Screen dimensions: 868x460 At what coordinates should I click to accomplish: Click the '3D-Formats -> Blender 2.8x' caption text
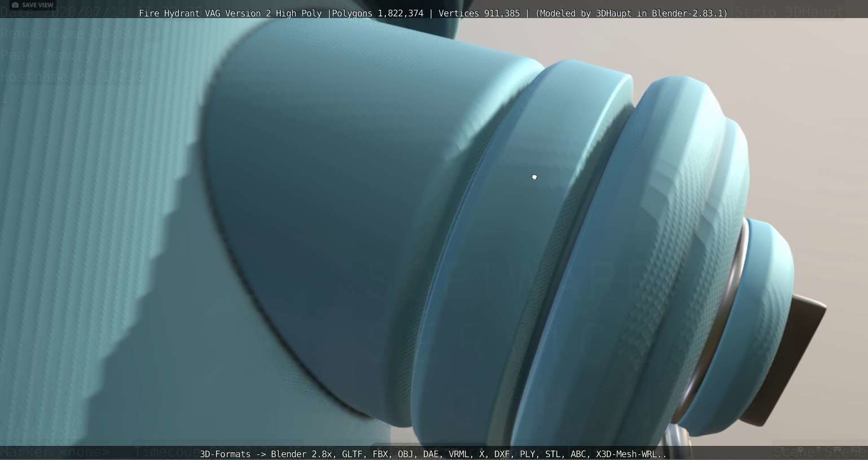tap(266, 454)
